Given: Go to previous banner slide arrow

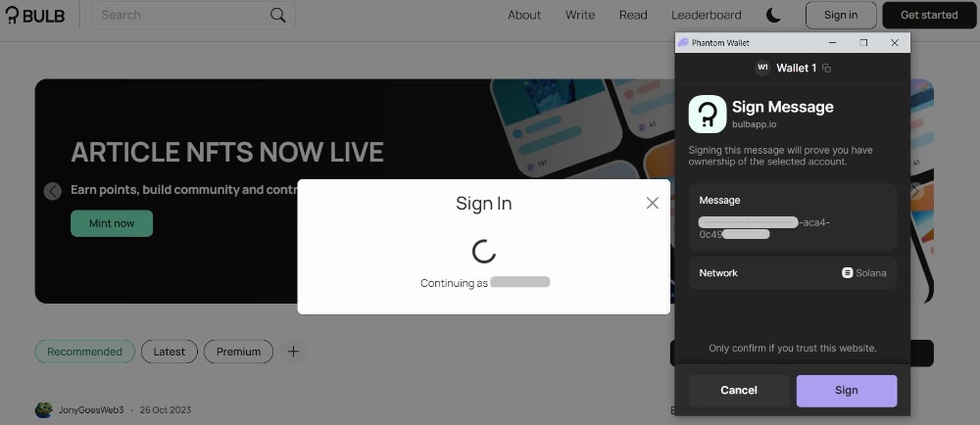Looking at the screenshot, I should (53, 191).
